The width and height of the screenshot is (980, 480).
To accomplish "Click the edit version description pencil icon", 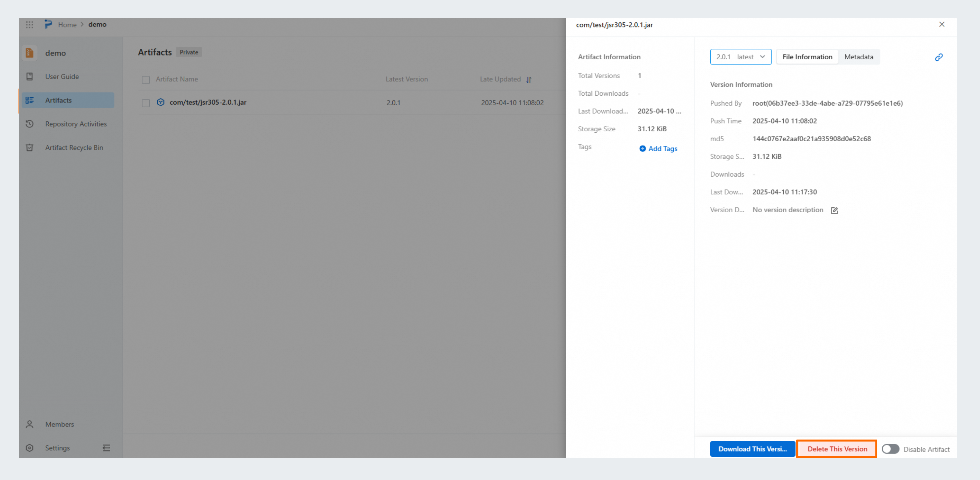I will tap(834, 211).
